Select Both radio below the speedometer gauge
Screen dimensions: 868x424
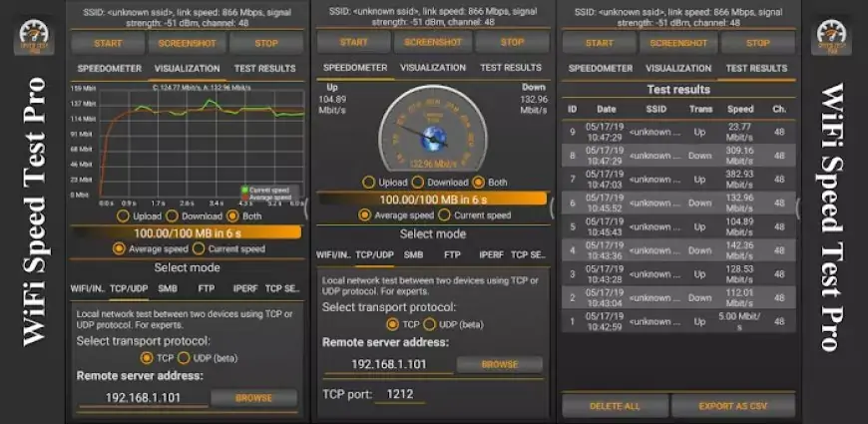click(488, 183)
